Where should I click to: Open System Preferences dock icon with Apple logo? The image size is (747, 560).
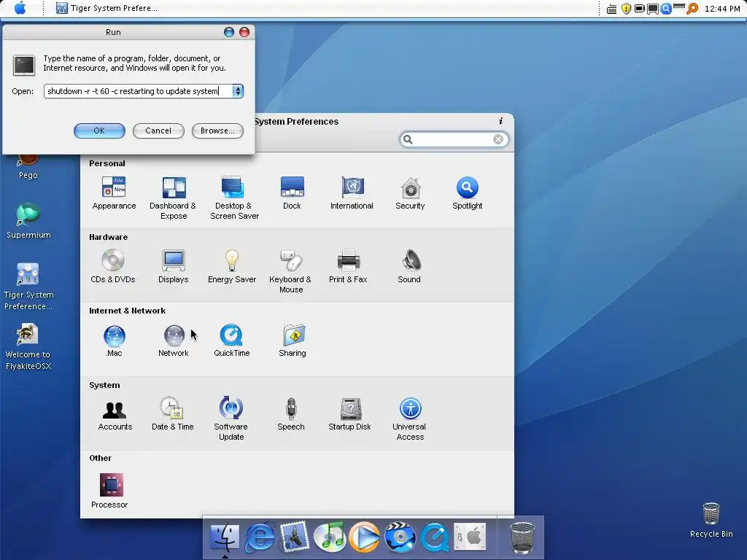pyautogui.click(x=470, y=537)
